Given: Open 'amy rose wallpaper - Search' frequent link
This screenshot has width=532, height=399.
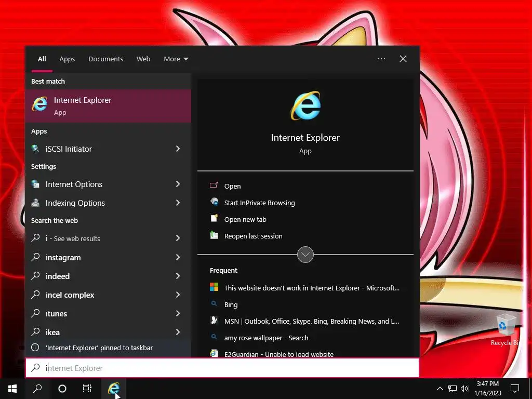Looking at the screenshot, I should click(267, 338).
